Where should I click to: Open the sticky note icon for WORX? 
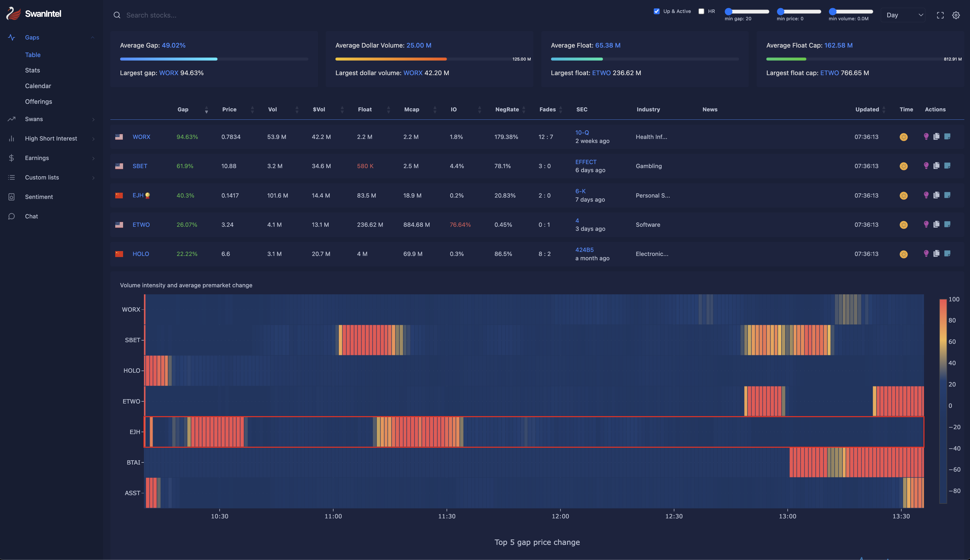pyautogui.click(x=947, y=136)
